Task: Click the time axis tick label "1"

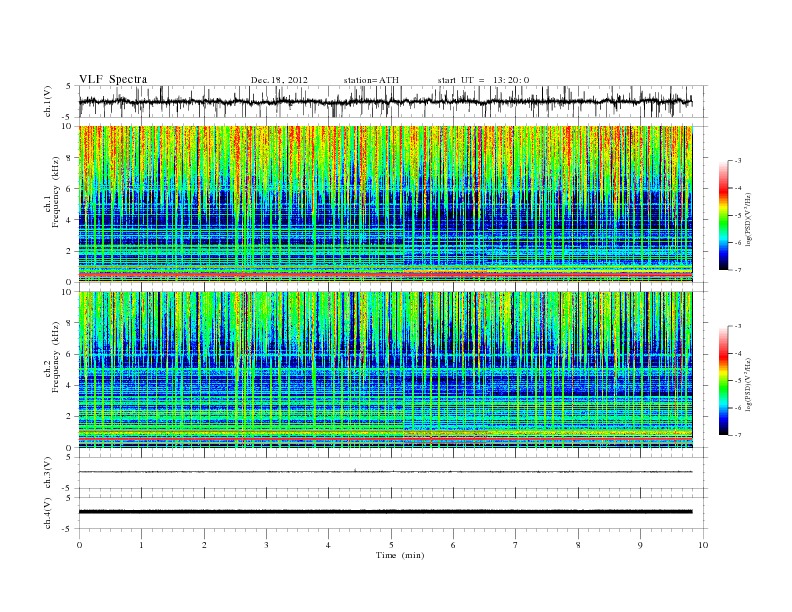Action: [141, 545]
